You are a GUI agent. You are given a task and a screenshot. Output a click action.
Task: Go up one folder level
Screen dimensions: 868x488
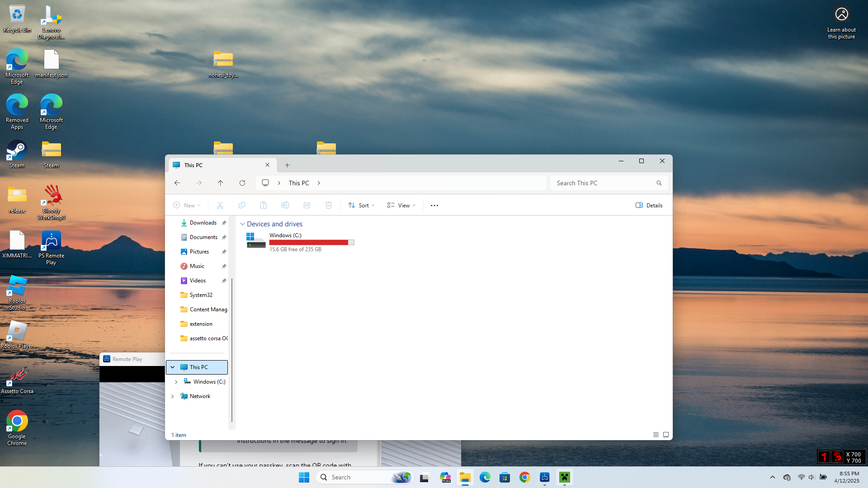click(x=221, y=183)
